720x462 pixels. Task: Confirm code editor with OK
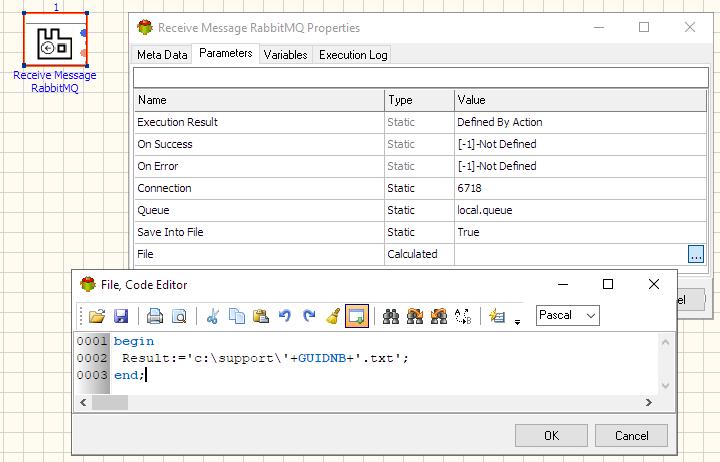tap(551, 435)
